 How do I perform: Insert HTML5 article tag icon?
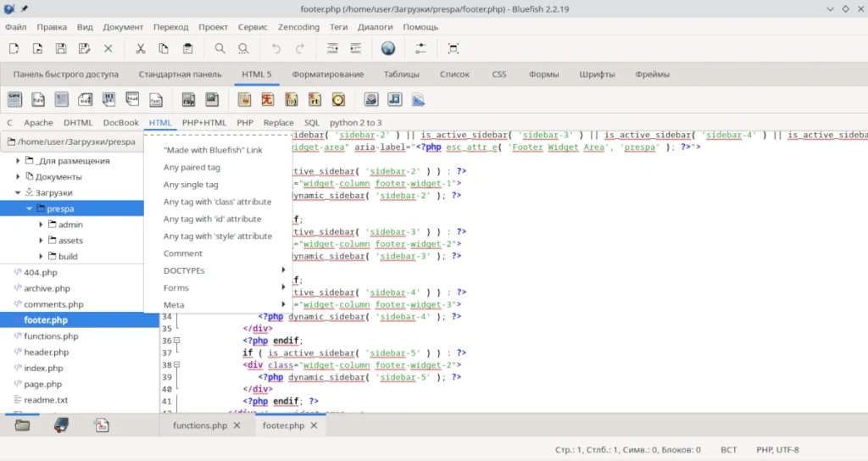click(x=61, y=100)
